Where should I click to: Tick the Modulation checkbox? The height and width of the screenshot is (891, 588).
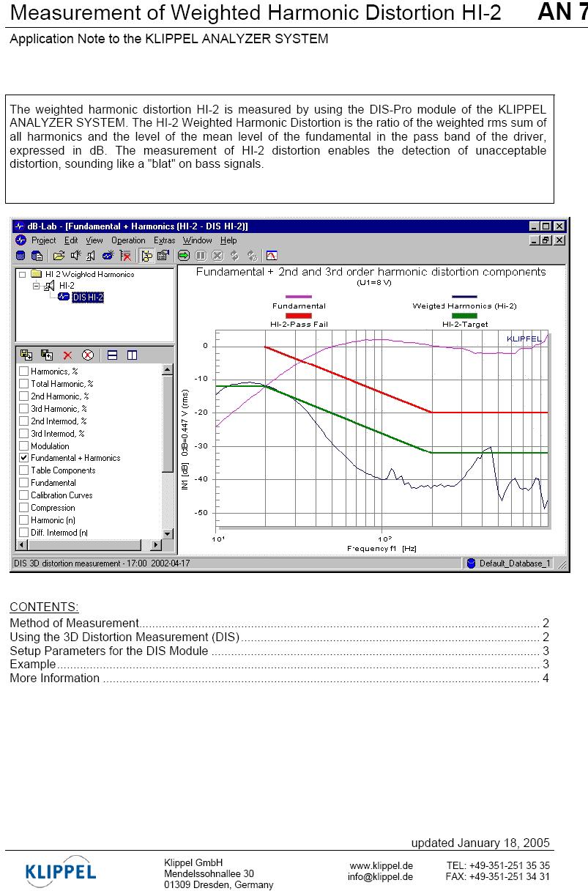pyautogui.click(x=24, y=446)
